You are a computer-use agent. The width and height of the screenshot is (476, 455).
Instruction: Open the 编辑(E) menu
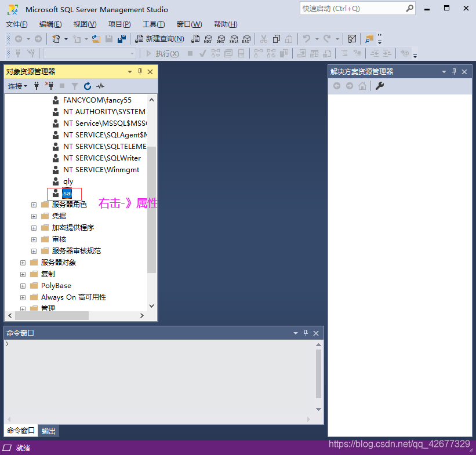point(50,24)
